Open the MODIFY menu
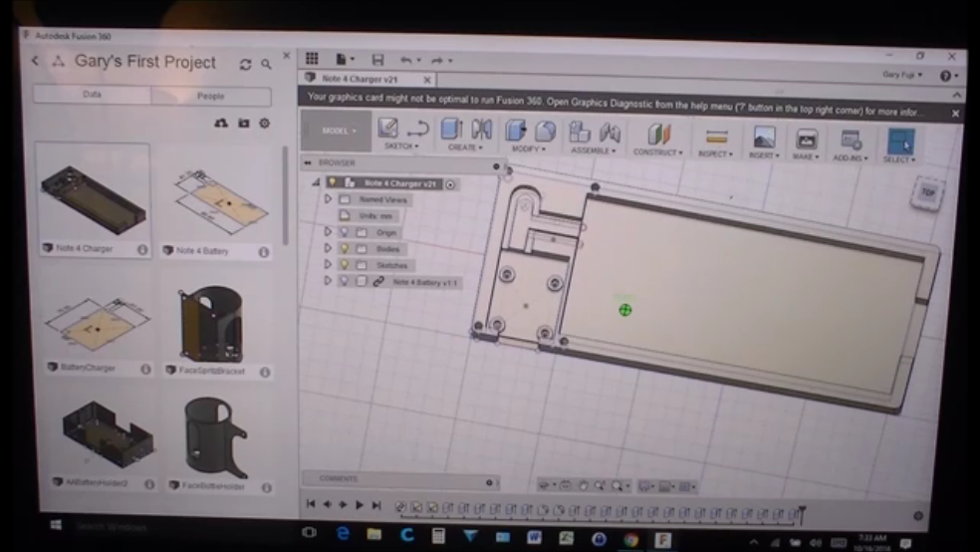This screenshot has width=980, height=552. click(x=529, y=148)
